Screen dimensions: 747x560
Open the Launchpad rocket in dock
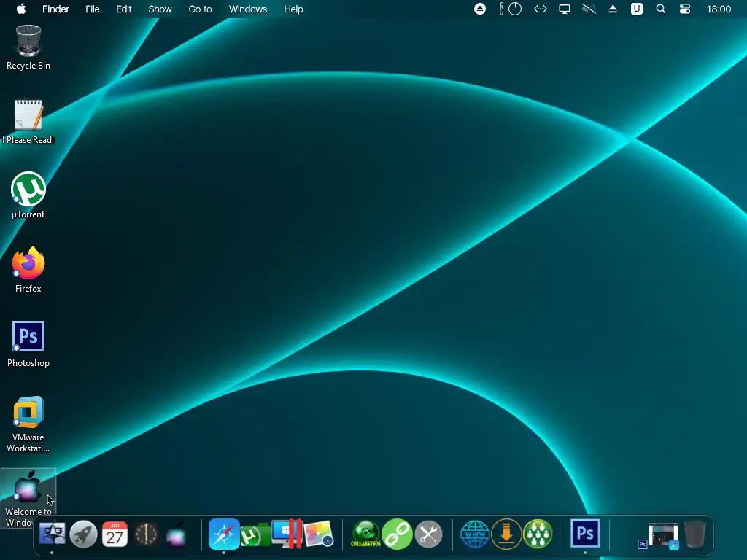pos(83,534)
